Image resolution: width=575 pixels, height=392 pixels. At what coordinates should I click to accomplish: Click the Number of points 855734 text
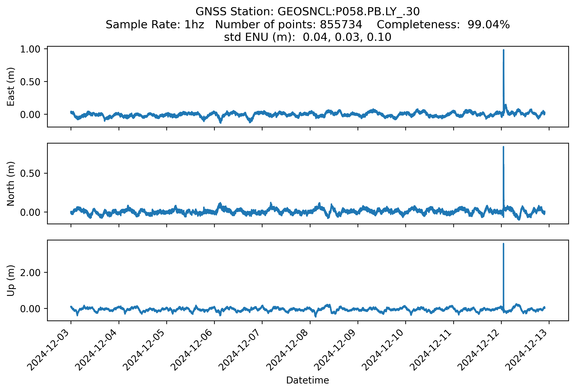pyautogui.click(x=289, y=24)
